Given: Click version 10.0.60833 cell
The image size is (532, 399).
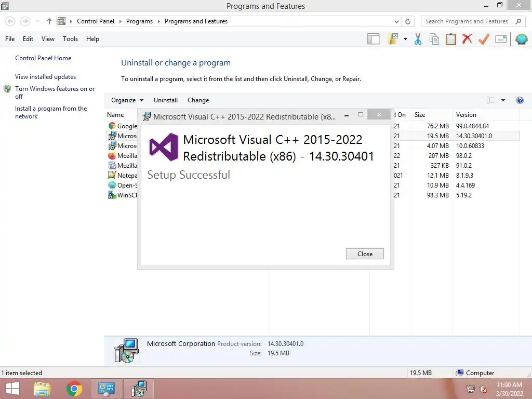Looking at the screenshot, I should point(470,146).
